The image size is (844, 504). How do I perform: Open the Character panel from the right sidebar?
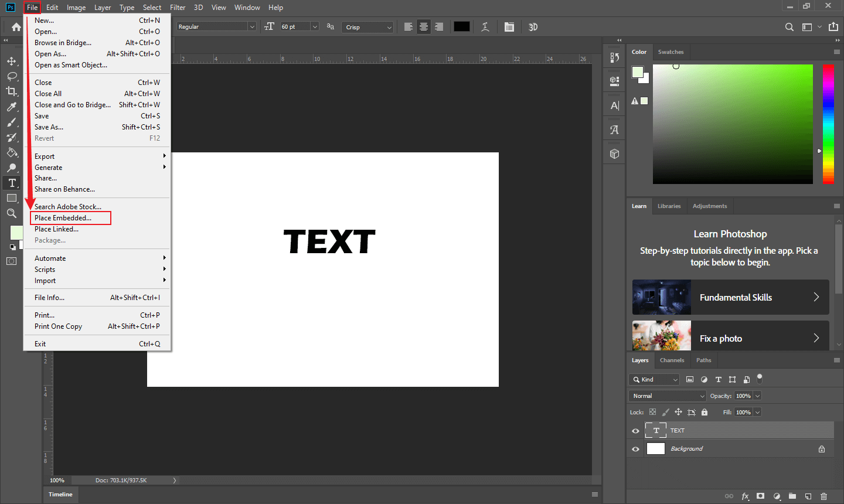point(614,105)
